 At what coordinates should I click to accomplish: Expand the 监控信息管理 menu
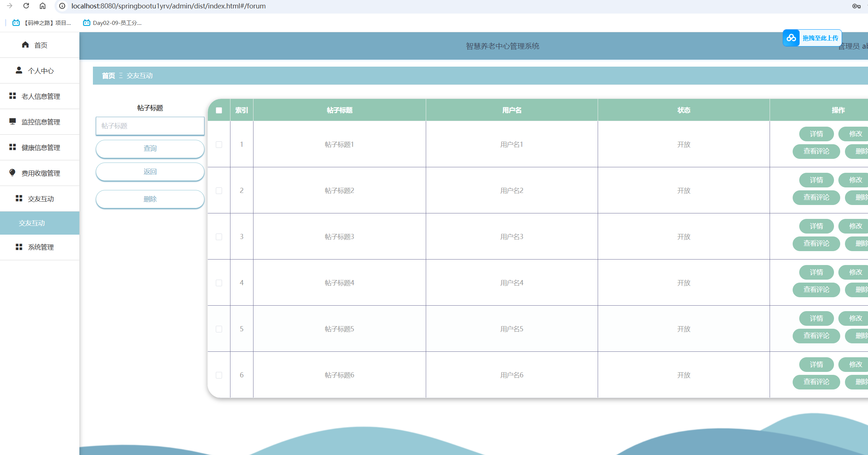click(x=40, y=122)
